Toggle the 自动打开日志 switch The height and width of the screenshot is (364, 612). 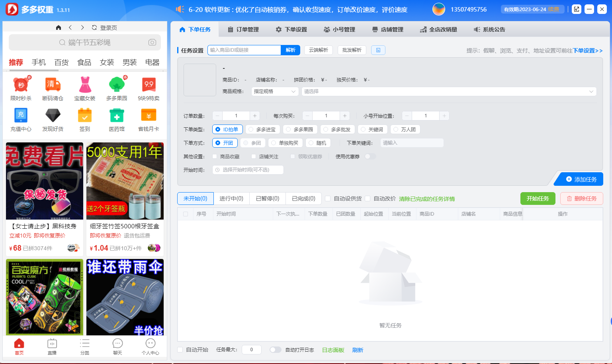(x=275, y=350)
